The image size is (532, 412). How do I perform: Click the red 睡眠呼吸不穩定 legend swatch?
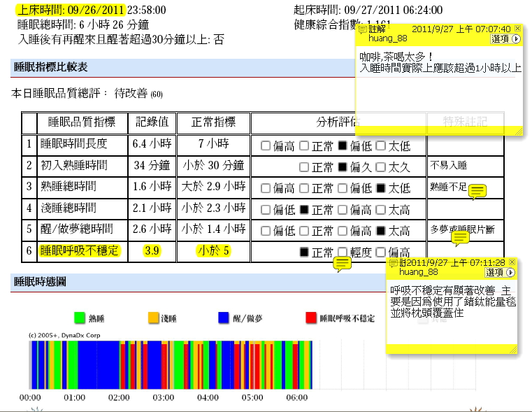(x=311, y=318)
